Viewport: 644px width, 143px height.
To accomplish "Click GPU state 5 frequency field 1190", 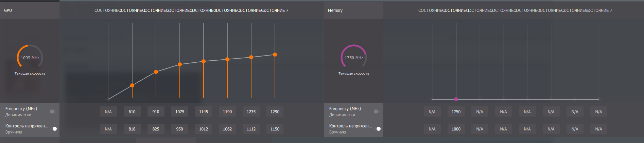I will point(227,112).
